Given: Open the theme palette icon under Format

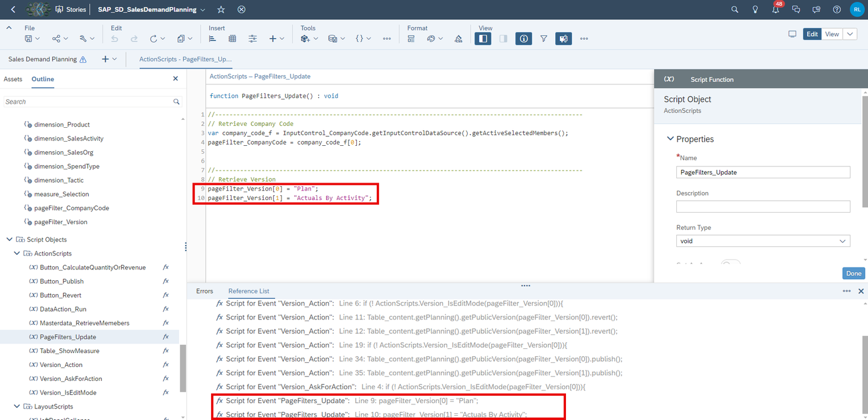Looking at the screenshot, I should pyautogui.click(x=431, y=39).
